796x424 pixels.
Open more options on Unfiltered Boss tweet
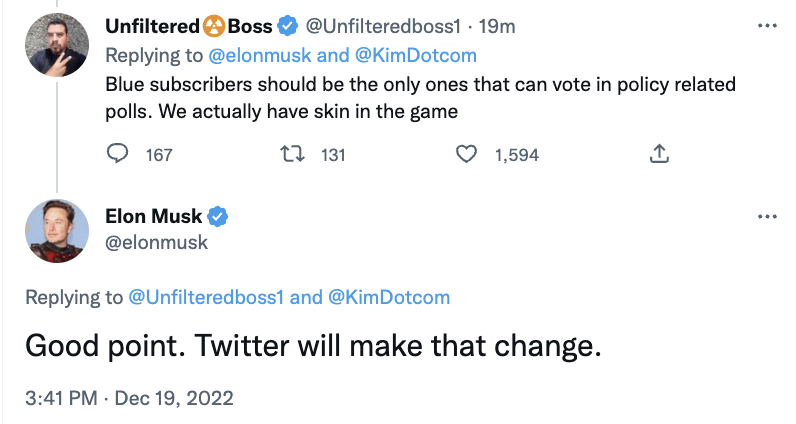point(767,24)
